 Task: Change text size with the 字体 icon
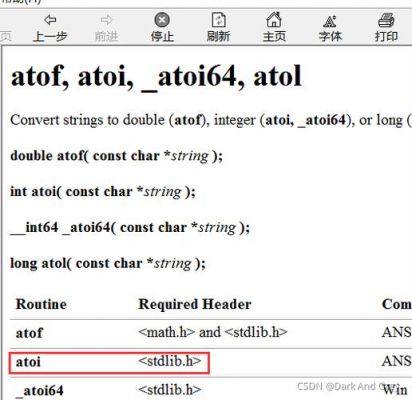(330, 28)
